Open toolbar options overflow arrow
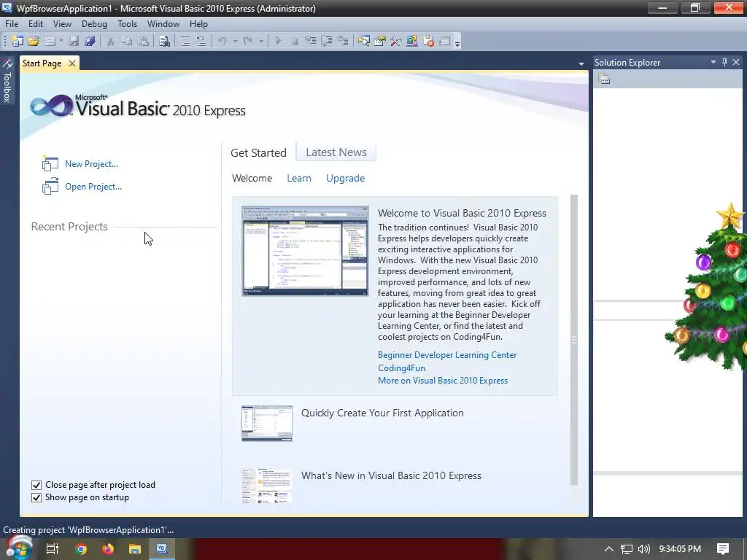Viewport: 747px width, 560px height. [x=457, y=43]
